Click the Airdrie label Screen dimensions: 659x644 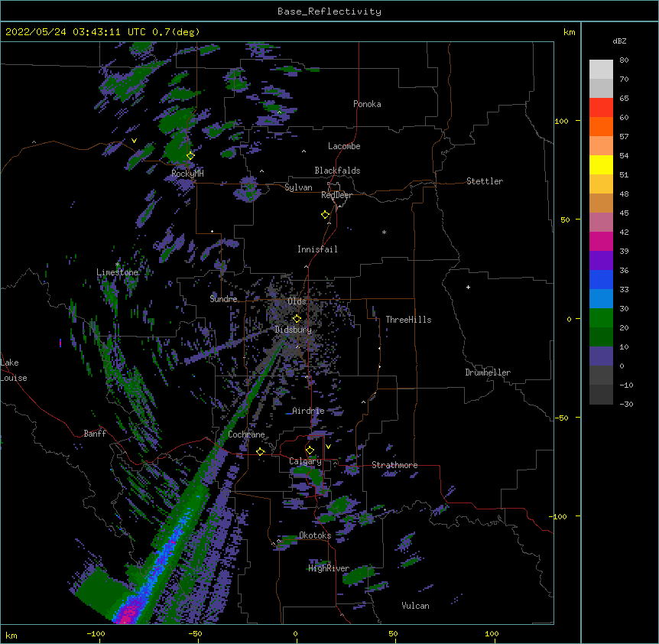pos(309,411)
